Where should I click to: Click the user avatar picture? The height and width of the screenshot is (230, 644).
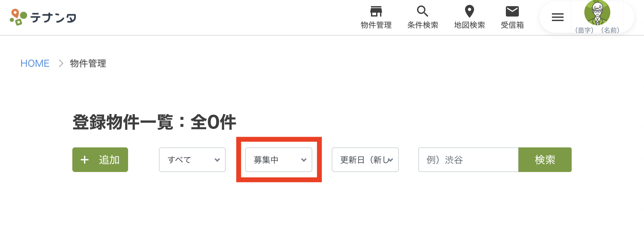click(x=597, y=13)
